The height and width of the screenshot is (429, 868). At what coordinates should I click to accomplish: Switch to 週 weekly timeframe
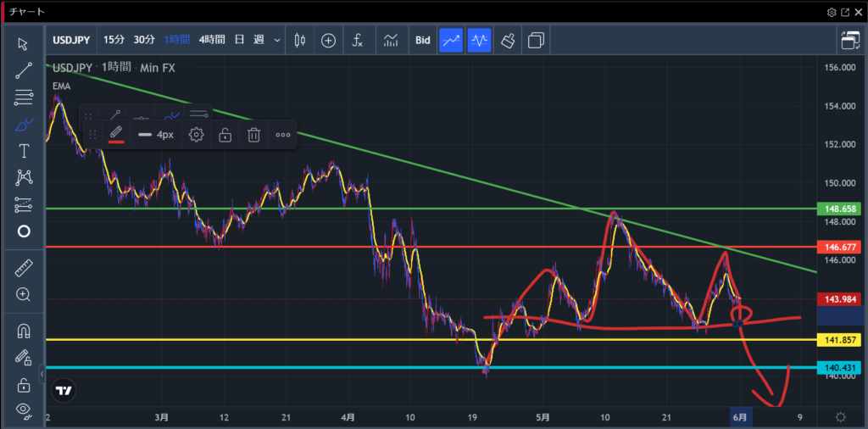(x=259, y=40)
